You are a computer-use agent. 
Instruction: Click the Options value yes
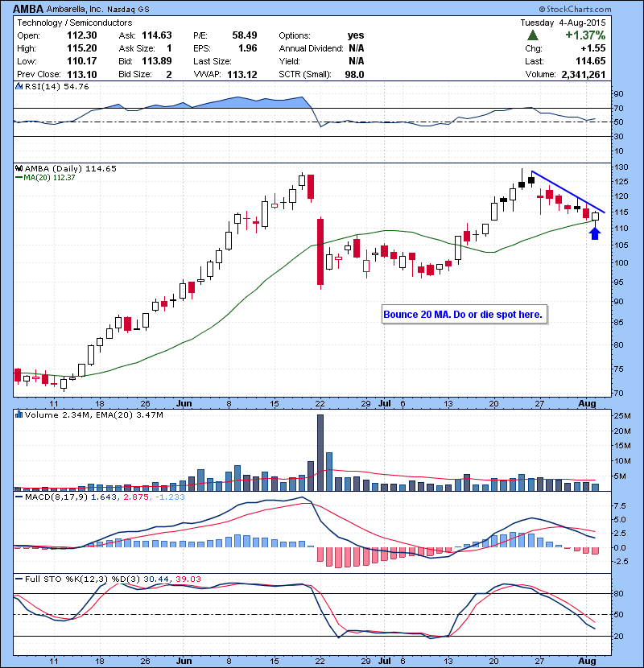[356, 35]
